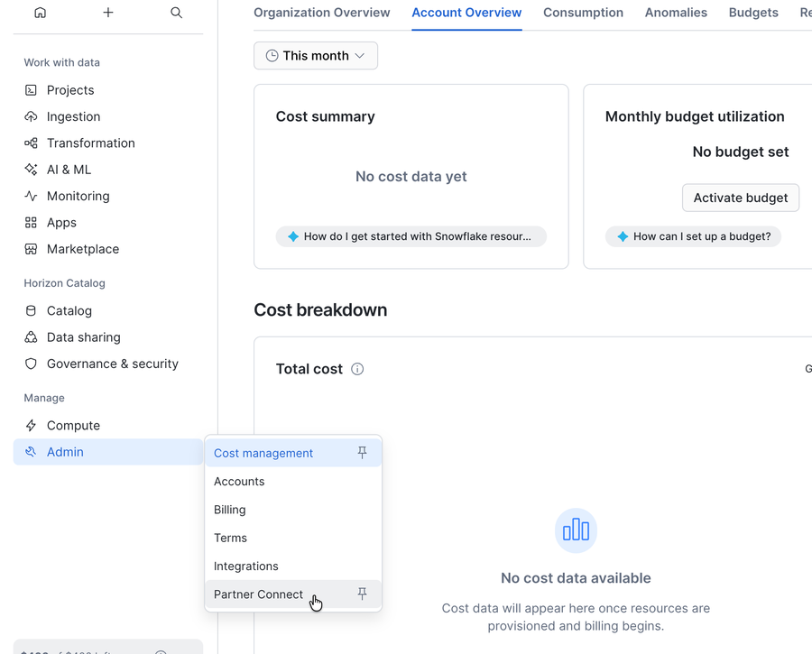This screenshot has width=812, height=654.
Task: Select Accounts in Admin submenu
Action: (x=293, y=481)
